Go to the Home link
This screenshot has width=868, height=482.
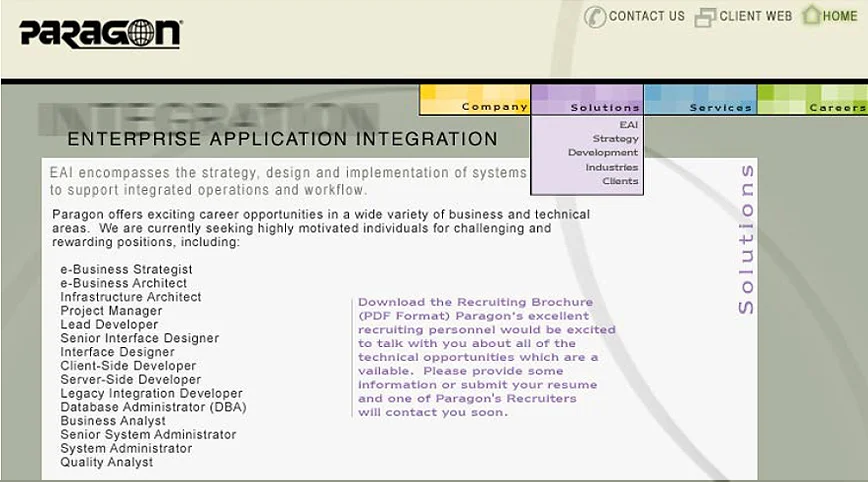[840, 17]
